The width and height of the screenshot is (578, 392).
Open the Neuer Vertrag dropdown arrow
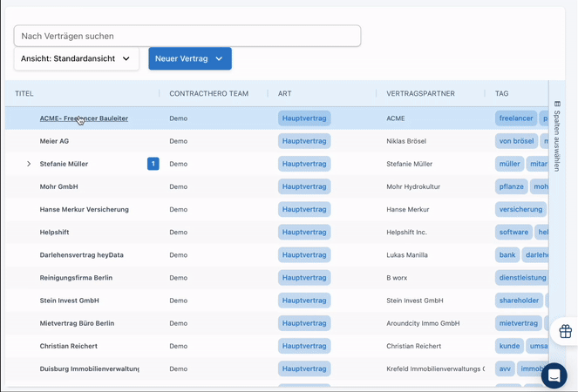[x=220, y=58]
